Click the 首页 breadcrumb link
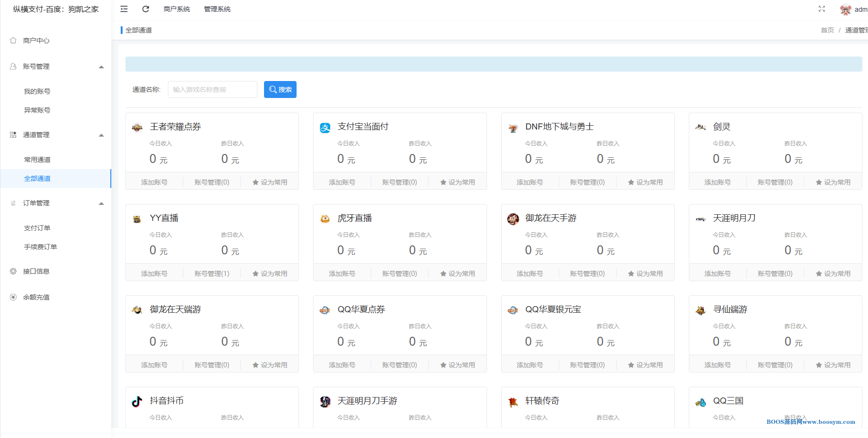 pos(827,30)
